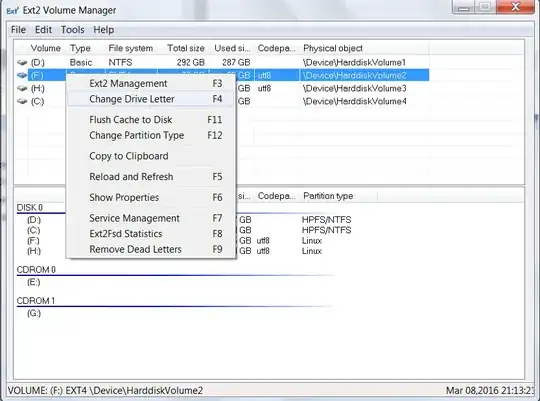Select the DISK 0 heading
The height and width of the screenshot is (401, 540).
(x=30, y=207)
